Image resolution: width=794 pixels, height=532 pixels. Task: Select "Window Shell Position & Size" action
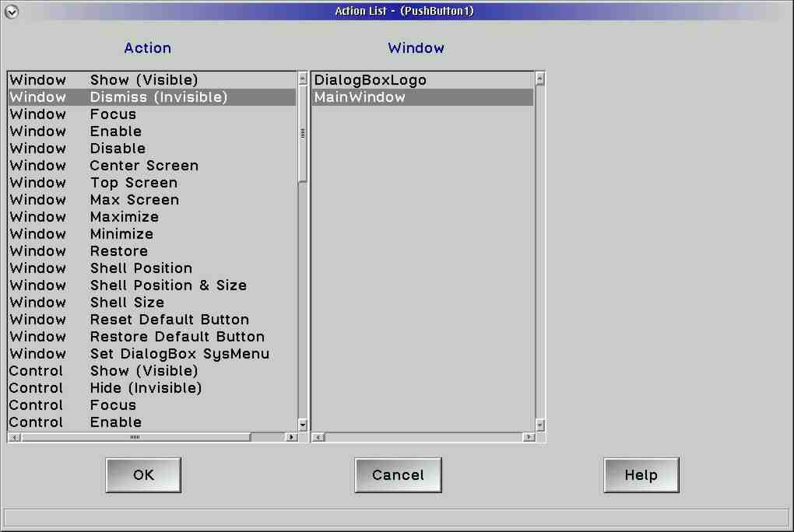click(153, 285)
